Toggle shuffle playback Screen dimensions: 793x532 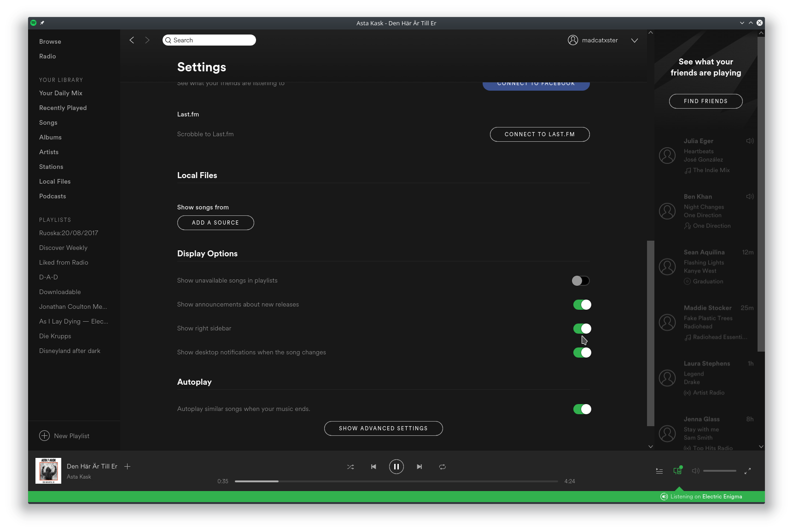pyautogui.click(x=350, y=467)
